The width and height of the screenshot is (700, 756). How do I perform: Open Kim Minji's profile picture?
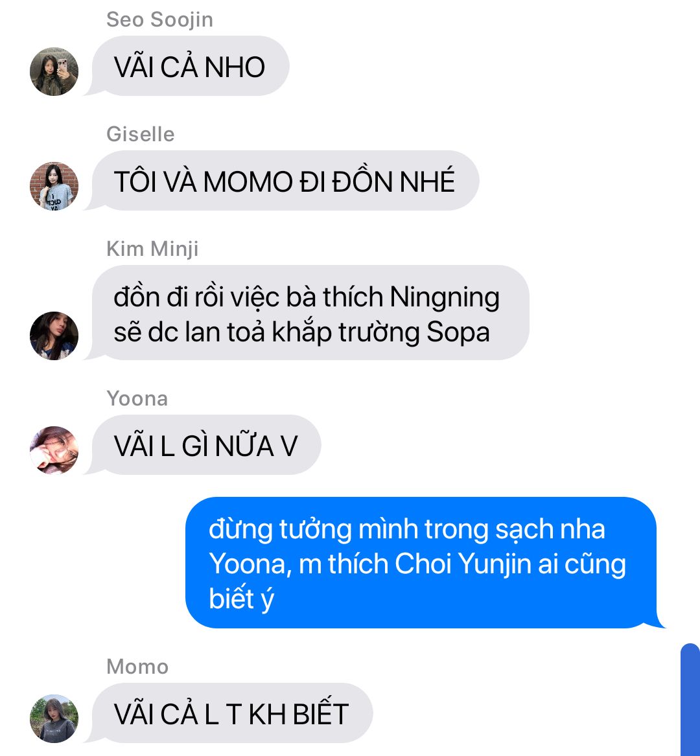point(54,336)
